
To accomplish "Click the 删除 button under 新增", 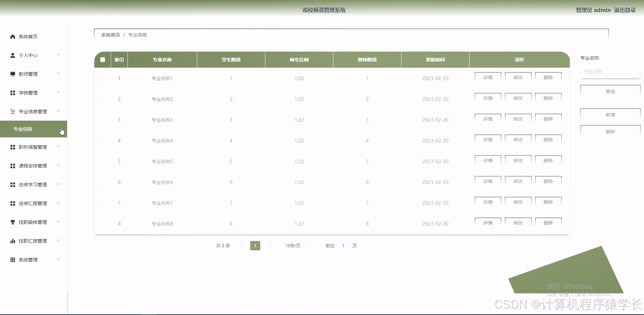I will pyautogui.click(x=610, y=132).
